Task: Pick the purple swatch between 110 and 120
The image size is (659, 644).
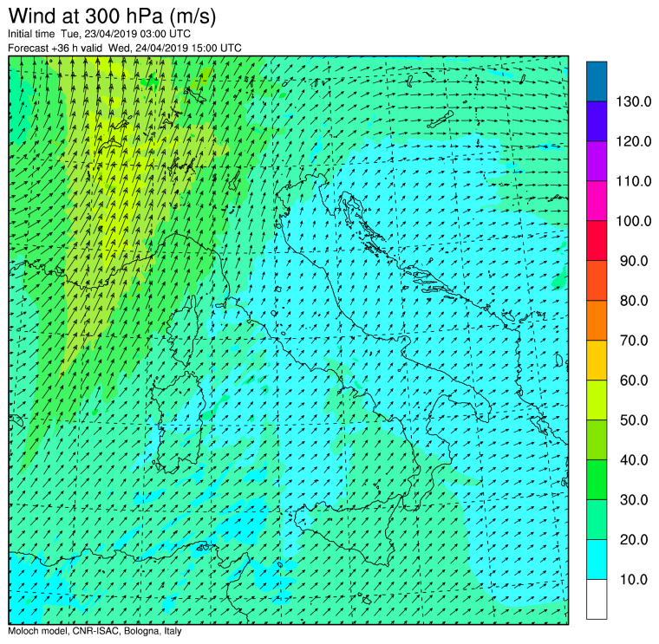Action: (x=597, y=161)
